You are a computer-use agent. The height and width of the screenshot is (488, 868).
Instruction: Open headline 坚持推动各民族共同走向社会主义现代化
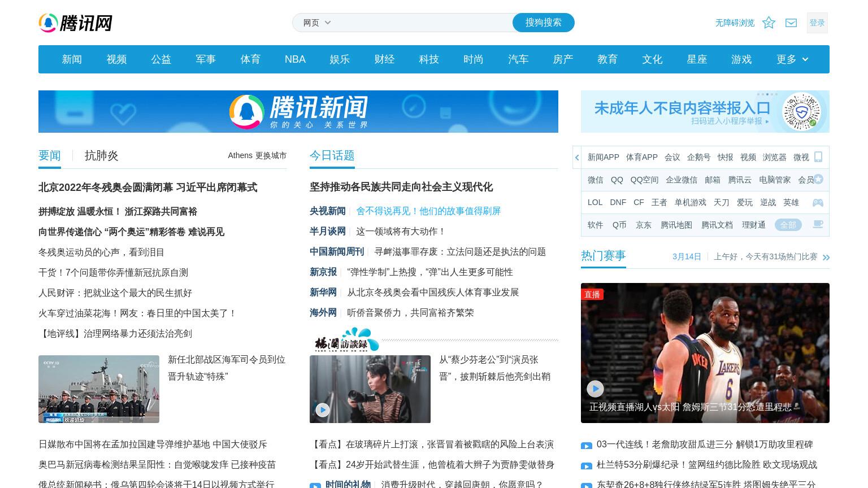[401, 187]
